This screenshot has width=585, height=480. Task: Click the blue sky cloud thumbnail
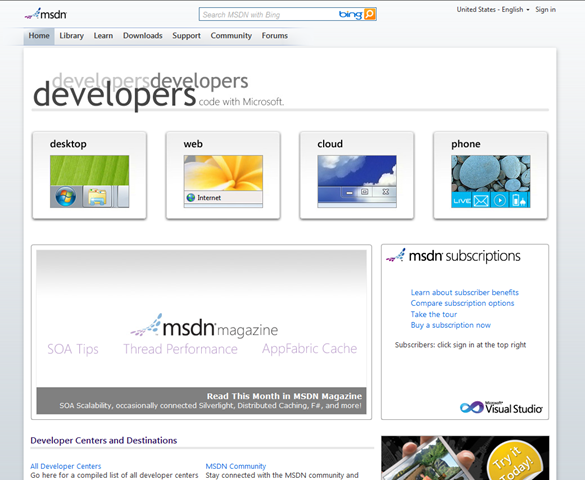tap(357, 171)
